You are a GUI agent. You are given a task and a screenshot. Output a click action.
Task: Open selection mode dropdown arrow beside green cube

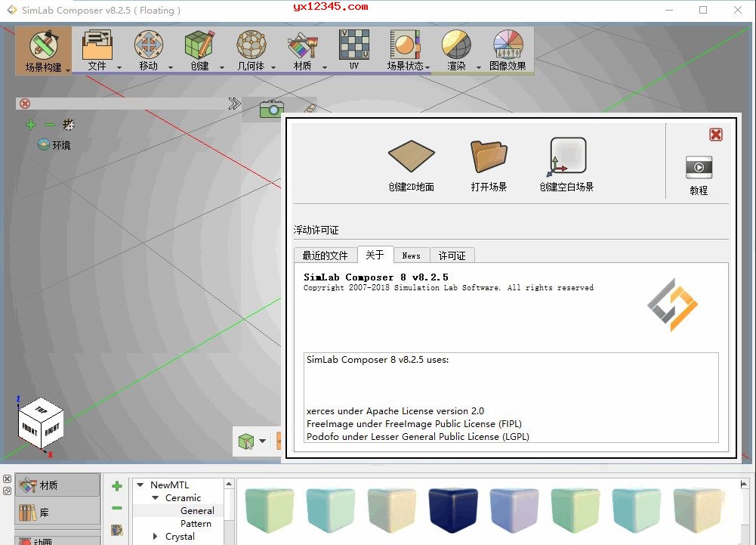click(262, 441)
